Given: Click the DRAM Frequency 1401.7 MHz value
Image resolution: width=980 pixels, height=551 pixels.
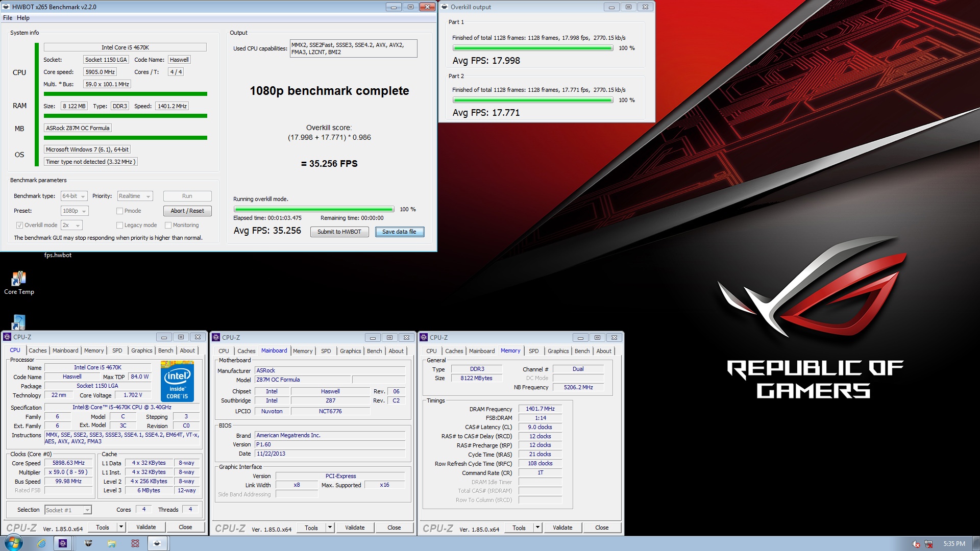Looking at the screenshot, I should pos(540,409).
